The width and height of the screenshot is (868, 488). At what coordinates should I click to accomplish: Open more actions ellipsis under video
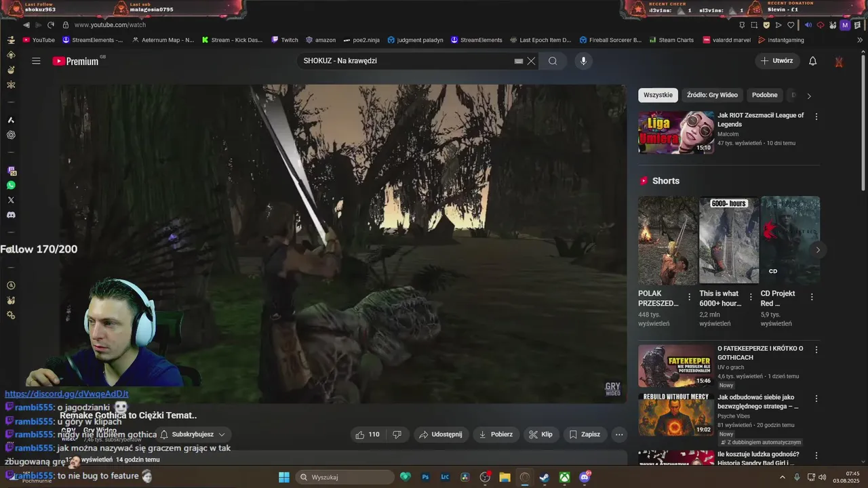(618, 434)
